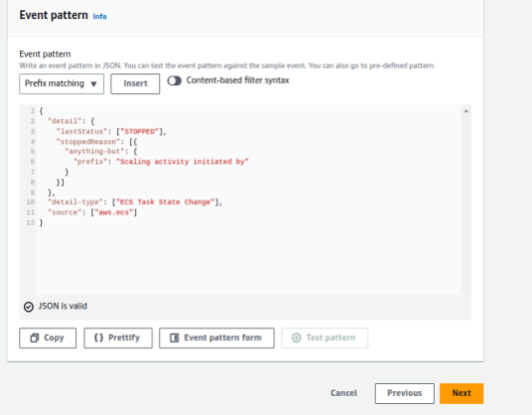Click the Test pattern button label

pyautogui.click(x=331, y=338)
